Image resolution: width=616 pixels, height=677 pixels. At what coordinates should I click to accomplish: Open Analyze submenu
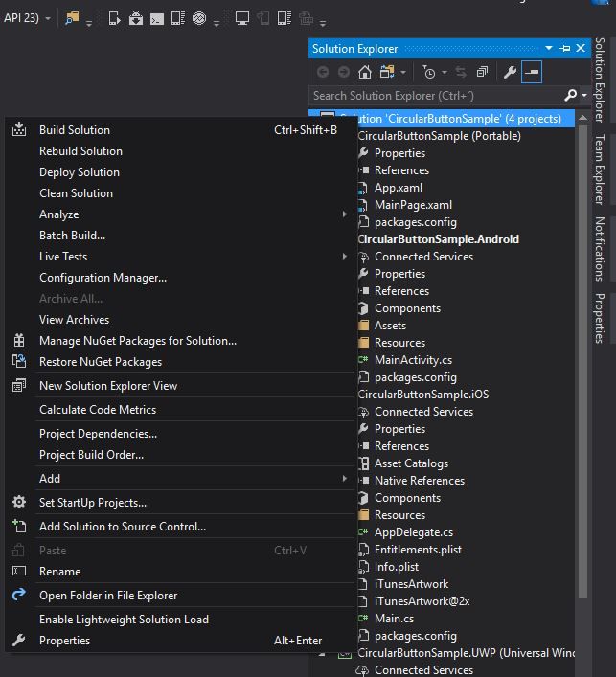click(180, 214)
